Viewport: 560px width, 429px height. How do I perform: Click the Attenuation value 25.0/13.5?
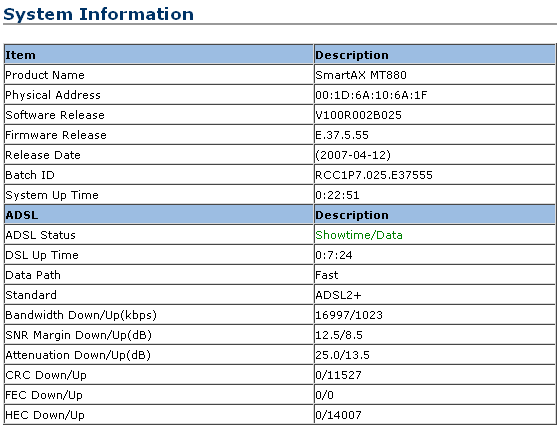click(x=342, y=355)
